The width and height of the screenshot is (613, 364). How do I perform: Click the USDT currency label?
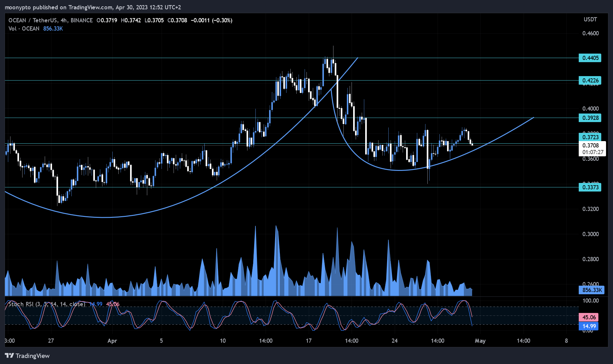click(590, 19)
